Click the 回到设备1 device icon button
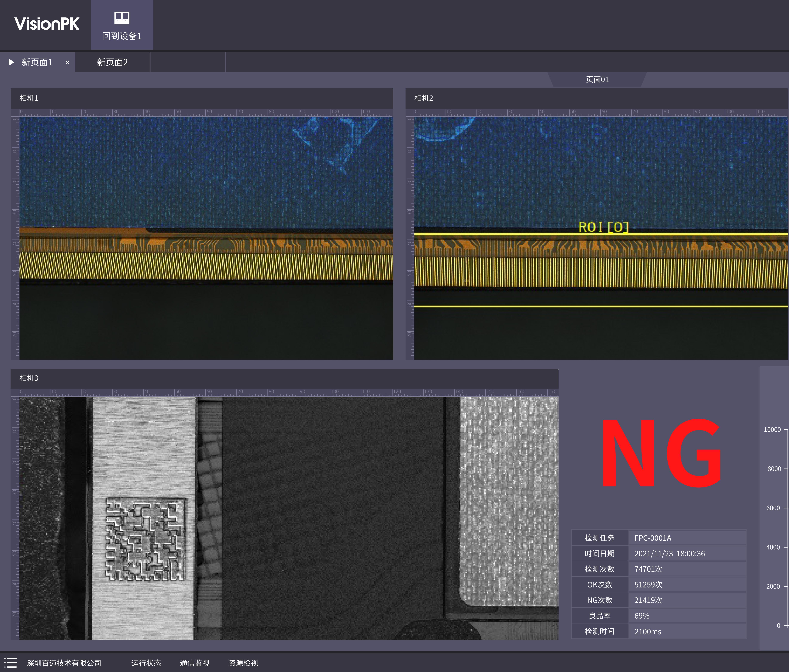The width and height of the screenshot is (789, 672). 122,25
